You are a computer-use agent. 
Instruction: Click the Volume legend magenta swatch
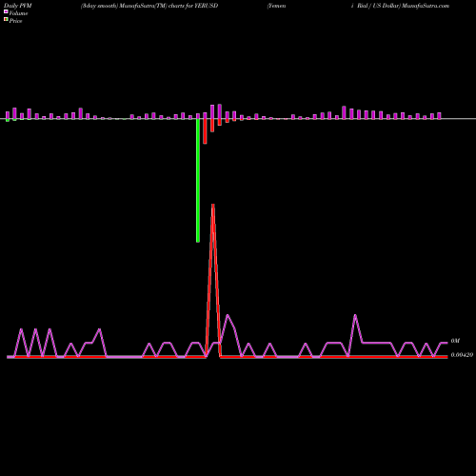point(6,11)
